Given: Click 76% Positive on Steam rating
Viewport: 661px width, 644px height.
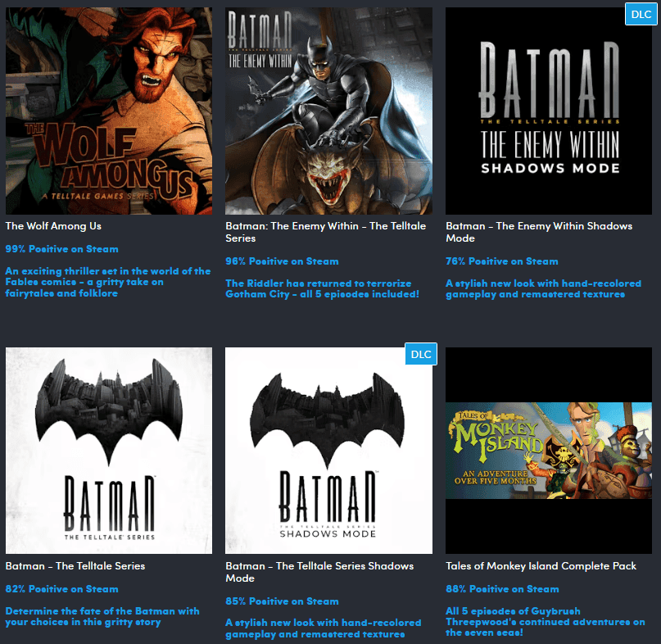Looking at the screenshot, I should pyautogui.click(x=501, y=261).
